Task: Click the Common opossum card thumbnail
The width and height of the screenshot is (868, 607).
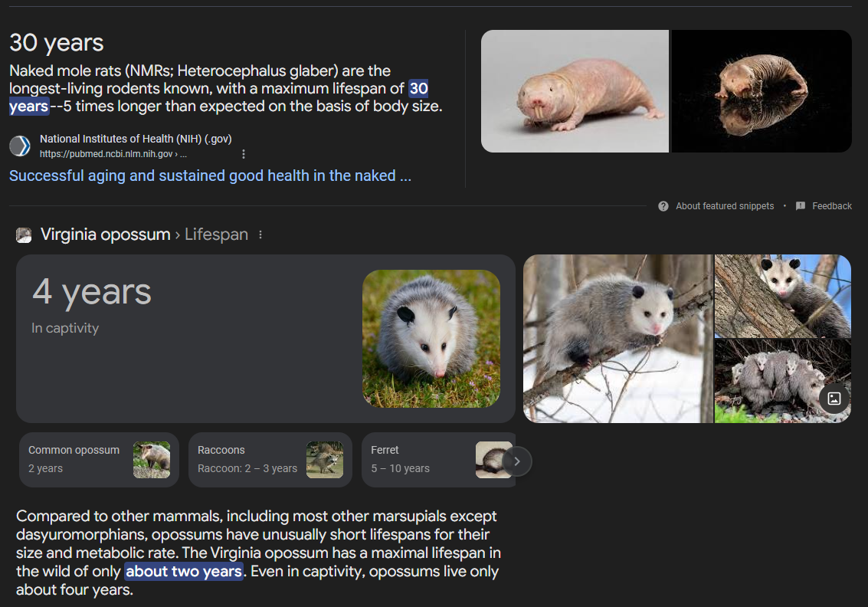Action: (152, 460)
